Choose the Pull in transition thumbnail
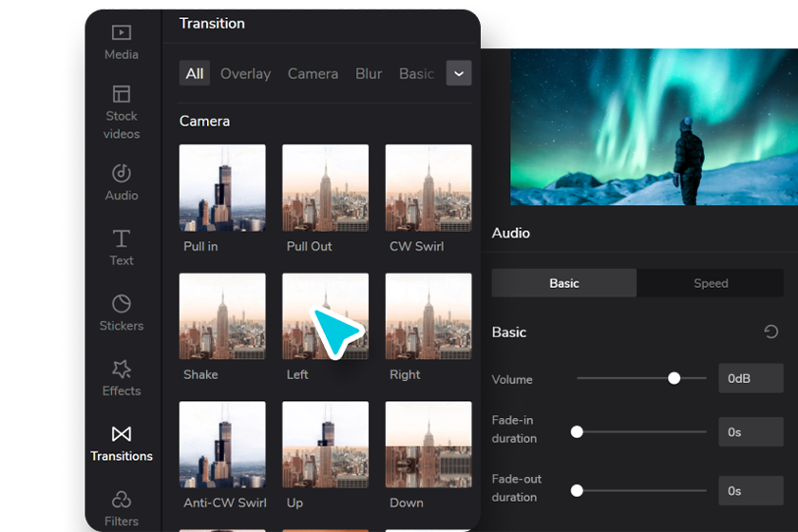Image resolution: width=798 pixels, height=532 pixels. 222,188
